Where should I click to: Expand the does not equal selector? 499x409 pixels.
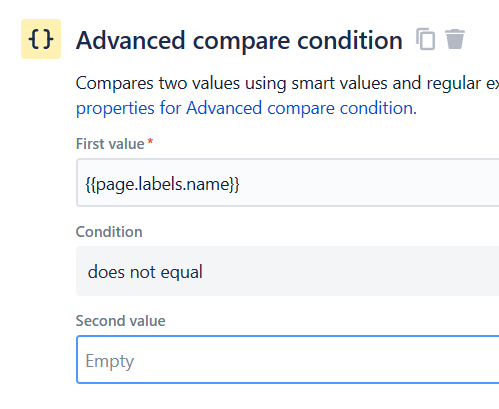(288, 271)
